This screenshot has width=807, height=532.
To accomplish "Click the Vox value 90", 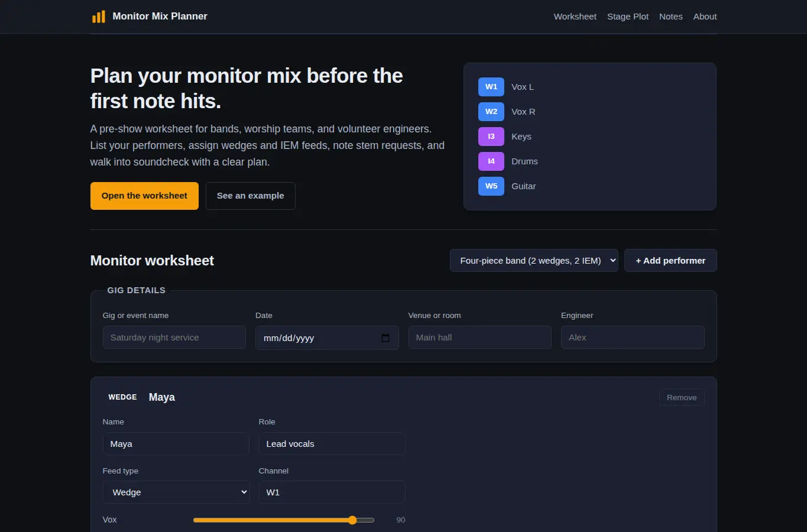I will tap(401, 520).
